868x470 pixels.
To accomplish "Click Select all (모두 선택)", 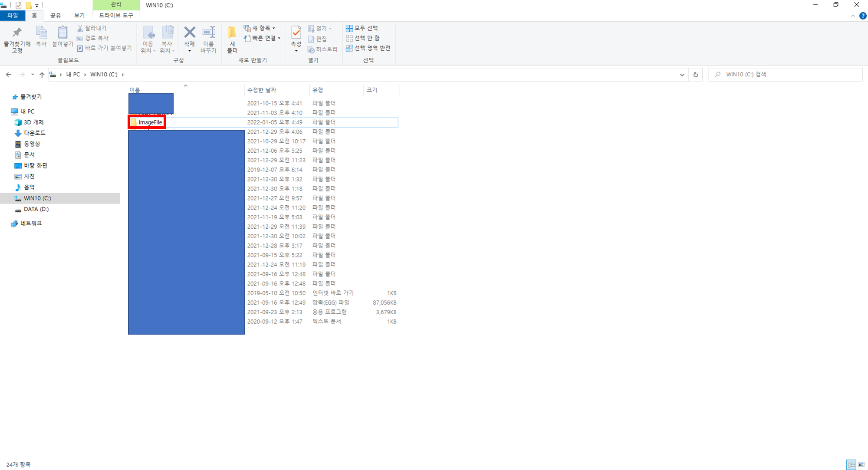I will (x=362, y=28).
